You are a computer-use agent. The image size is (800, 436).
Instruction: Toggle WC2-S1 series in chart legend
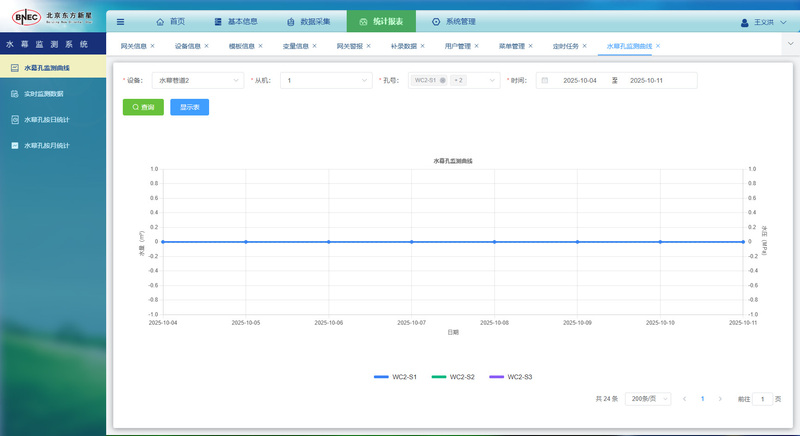click(x=395, y=376)
